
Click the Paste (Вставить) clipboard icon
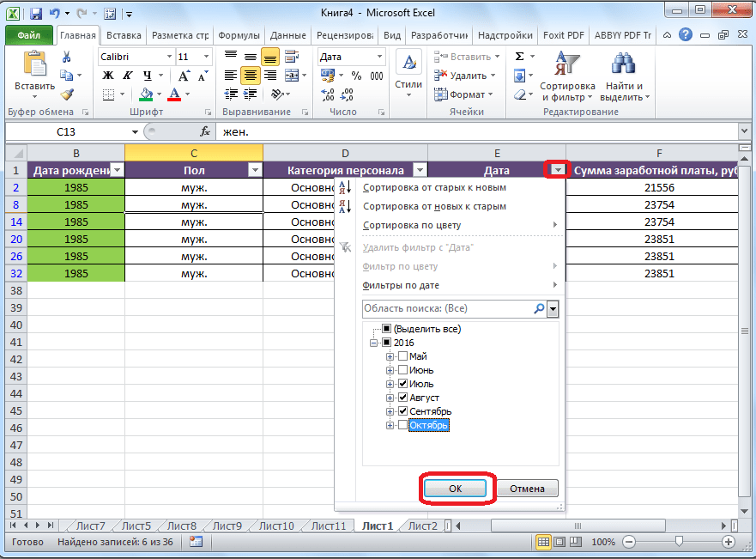pyautogui.click(x=34, y=67)
